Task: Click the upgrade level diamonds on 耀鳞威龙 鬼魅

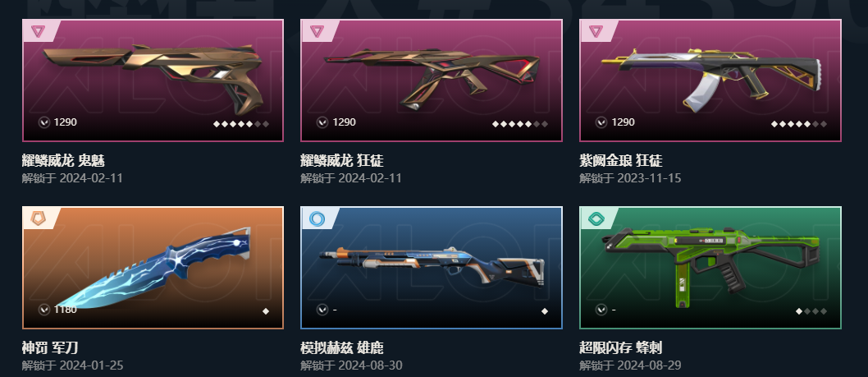Action: (241, 124)
